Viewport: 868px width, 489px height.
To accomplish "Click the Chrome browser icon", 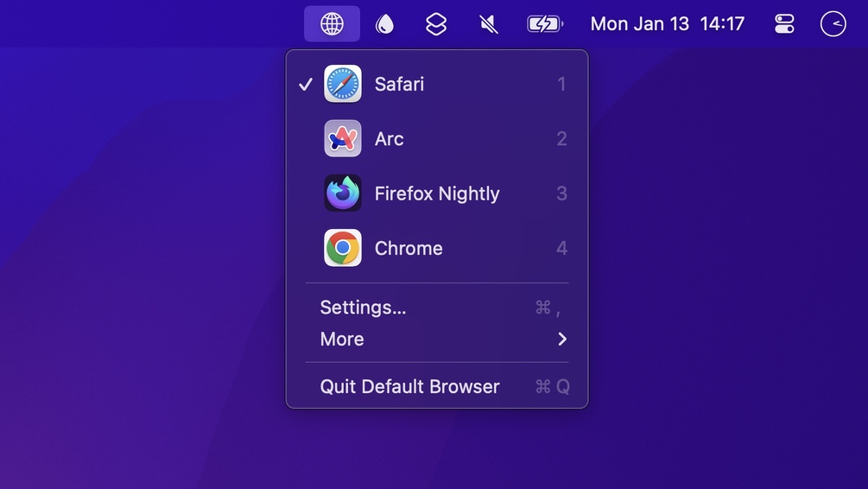I will (343, 248).
